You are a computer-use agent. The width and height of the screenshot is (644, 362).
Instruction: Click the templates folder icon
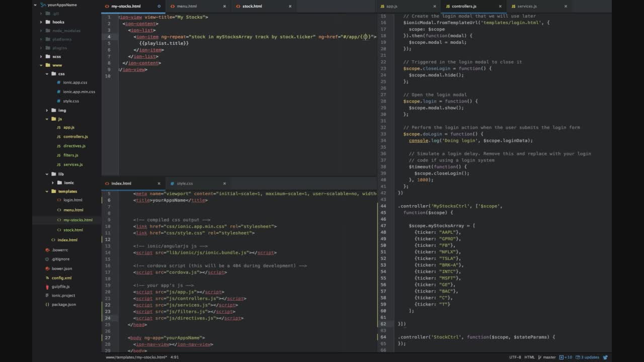click(53, 191)
